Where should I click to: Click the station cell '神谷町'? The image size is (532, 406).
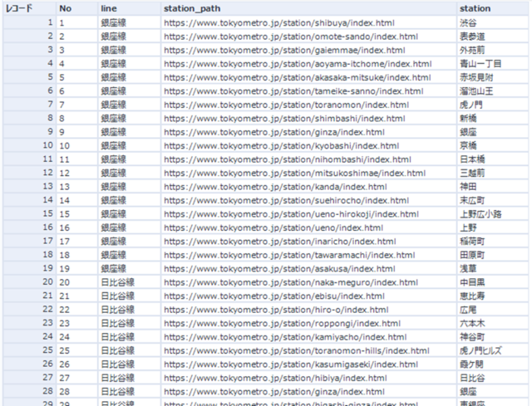tap(493, 337)
